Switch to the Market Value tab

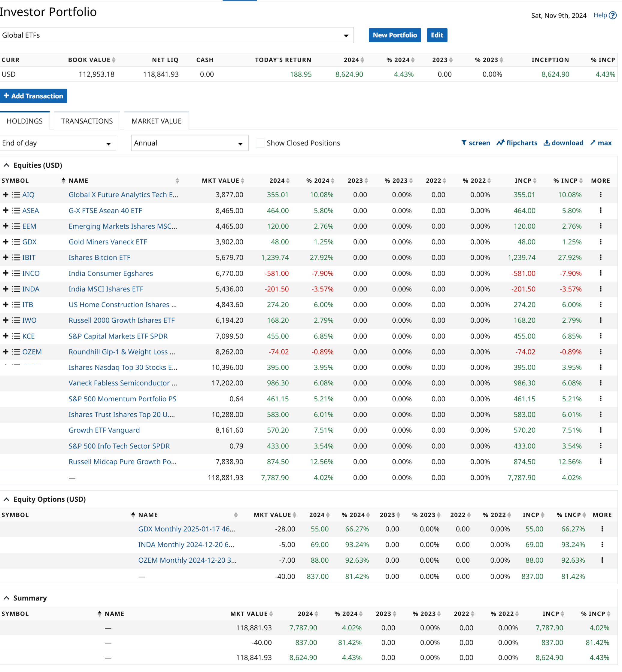(x=156, y=121)
